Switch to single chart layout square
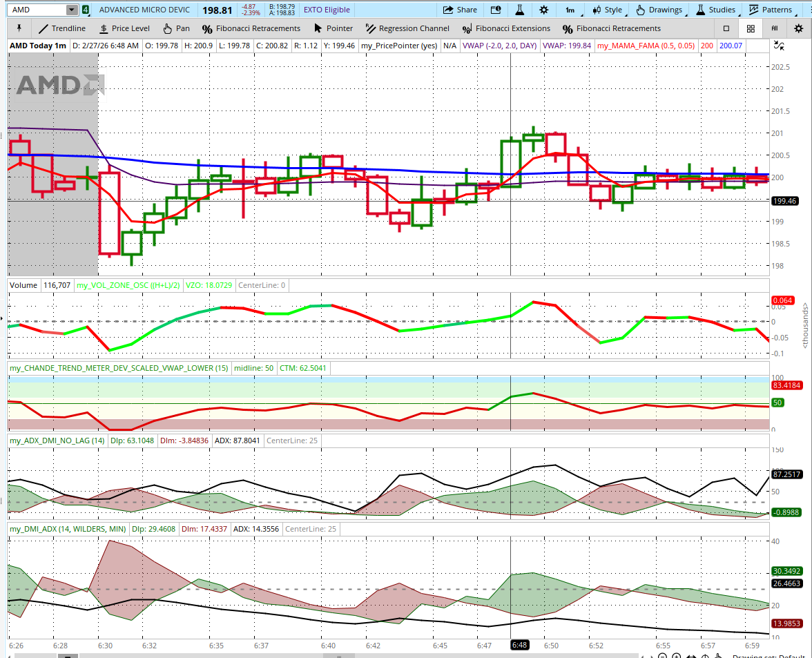 726,28
